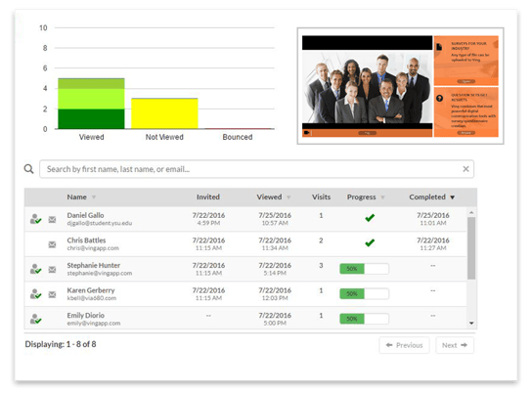The height and width of the screenshot is (393, 532).
Task: Click the table scrollbar down arrow
Action: [x=471, y=324]
